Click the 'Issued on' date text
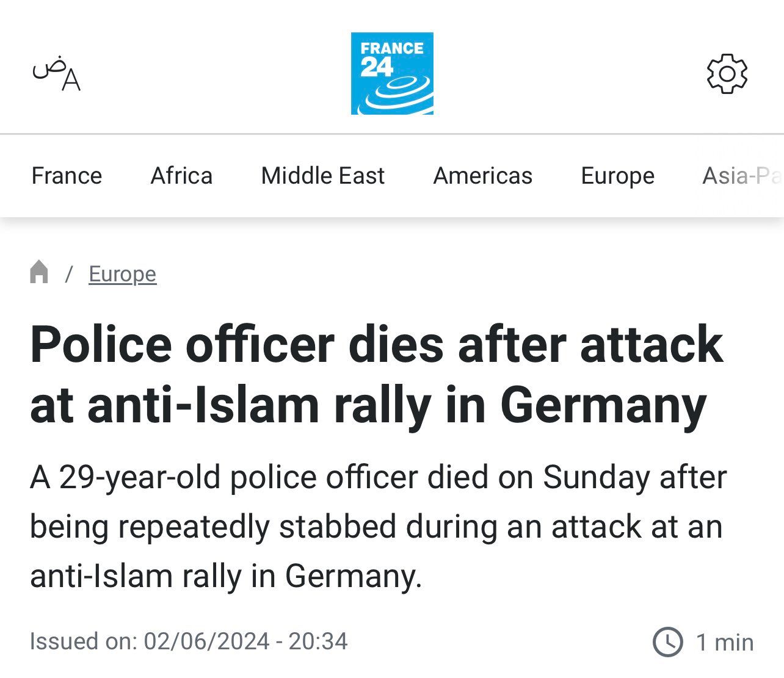The height and width of the screenshot is (678, 784). coord(189,641)
